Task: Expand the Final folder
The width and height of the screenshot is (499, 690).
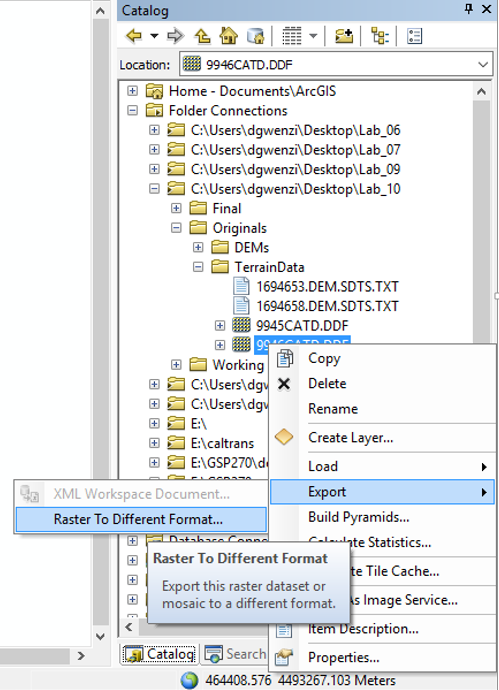Action: pyautogui.click(x=176, y=208)
